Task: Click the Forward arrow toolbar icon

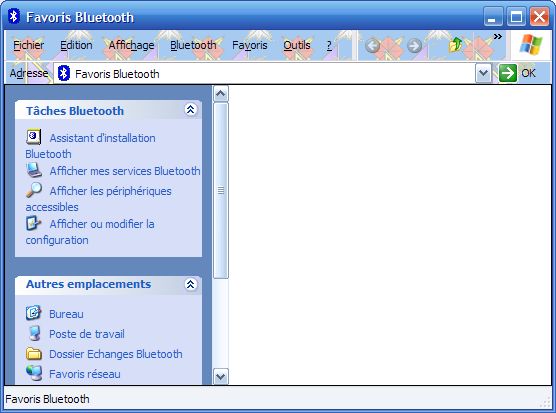Action: tap(414, 45)
